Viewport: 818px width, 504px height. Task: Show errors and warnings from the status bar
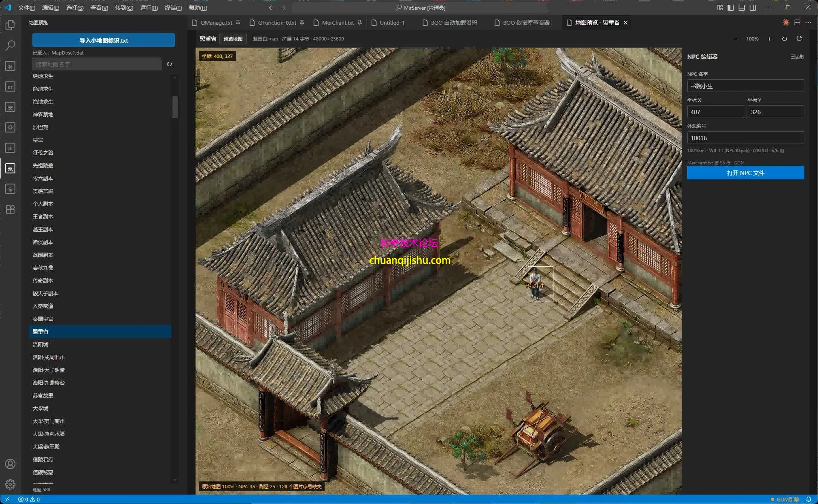pos(29,499)
